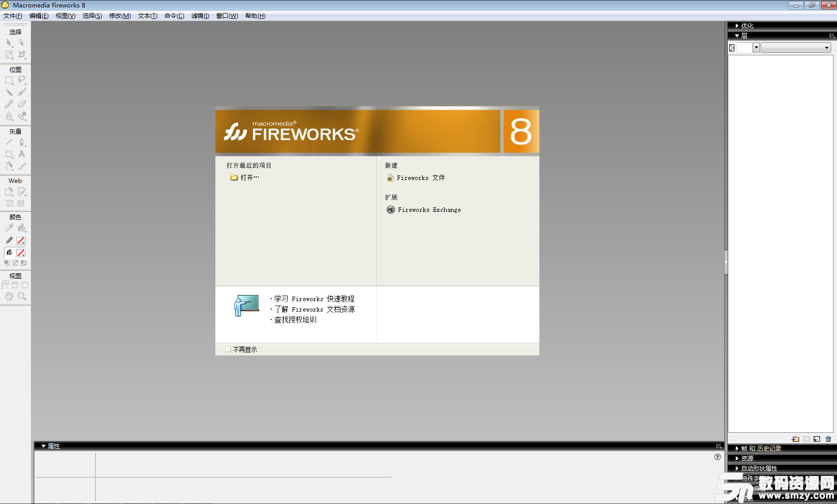Open the fill color swatch
The width and height of the screenshot is (837, 504).
[20, 253]
